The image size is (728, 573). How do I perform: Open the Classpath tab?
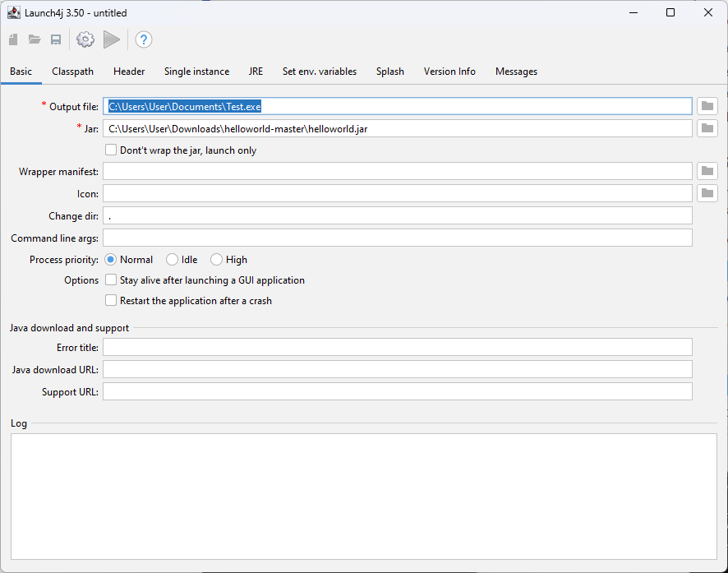pos(72,72)
